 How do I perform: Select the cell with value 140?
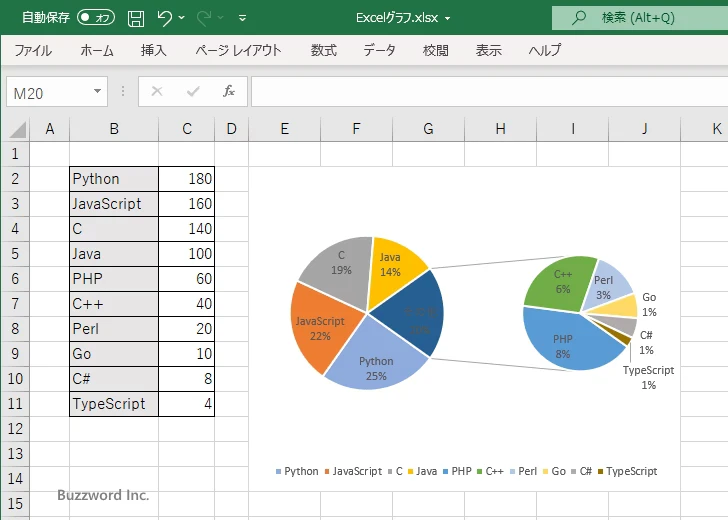tap(187, 229)
